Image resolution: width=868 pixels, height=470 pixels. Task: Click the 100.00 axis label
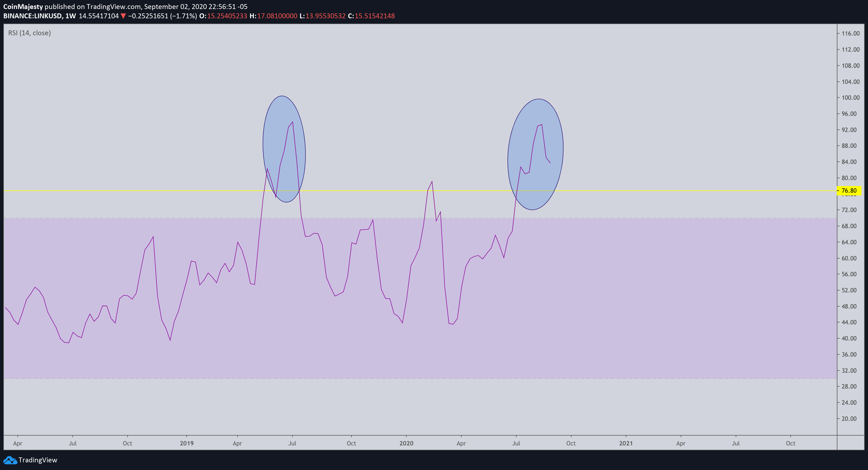[x=851, y=98]
